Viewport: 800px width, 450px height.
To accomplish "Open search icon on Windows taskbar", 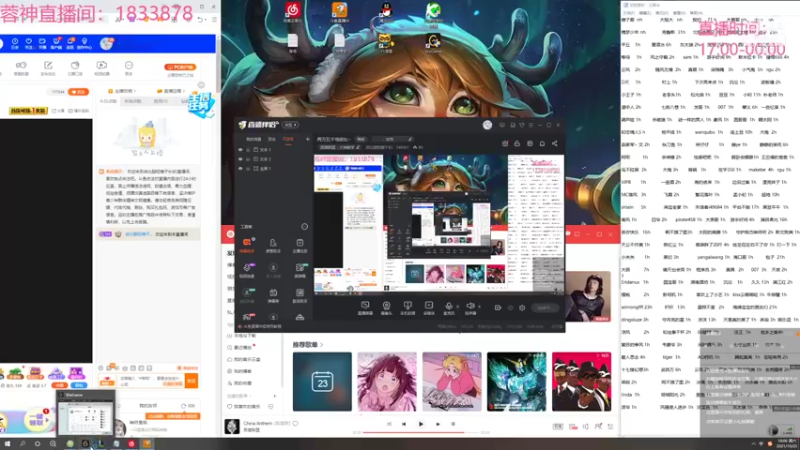I will point(22,444).
